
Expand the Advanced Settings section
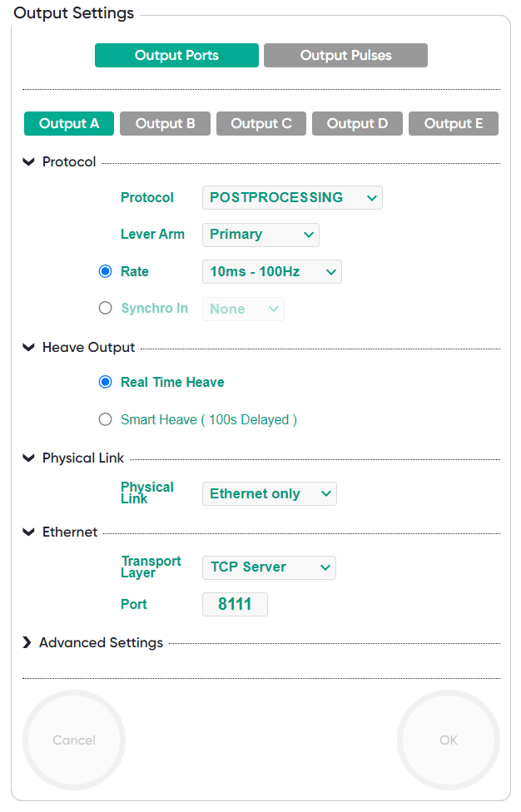coord(27,643)
